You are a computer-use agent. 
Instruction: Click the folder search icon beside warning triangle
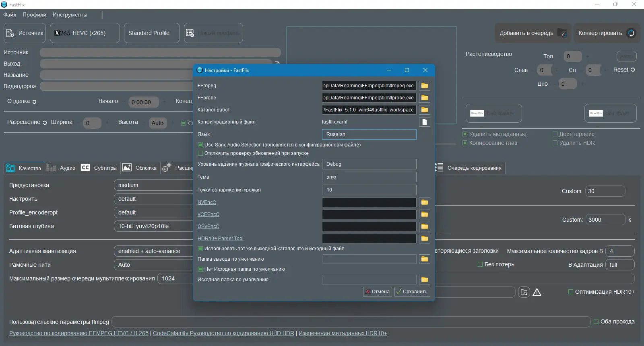pos(524,292)
